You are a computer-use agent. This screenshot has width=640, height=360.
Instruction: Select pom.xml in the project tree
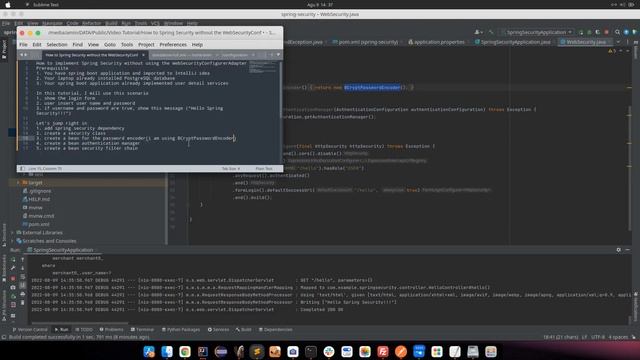point(36,224)
